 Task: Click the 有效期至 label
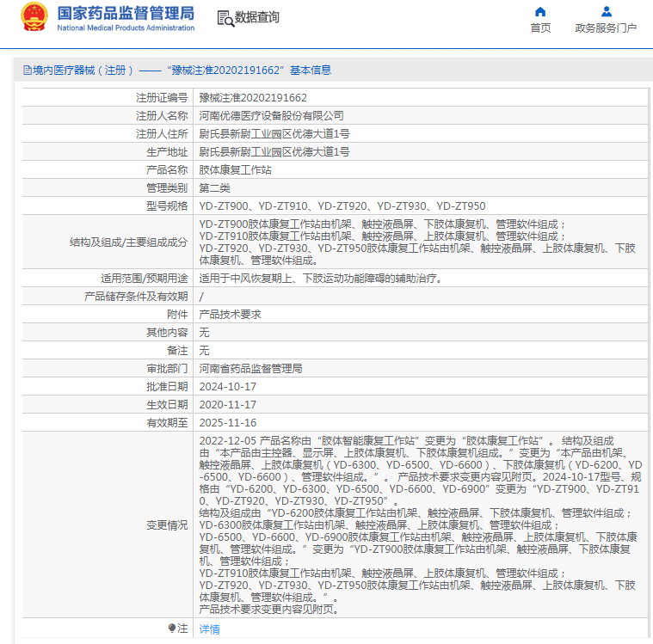coord(167,422)
